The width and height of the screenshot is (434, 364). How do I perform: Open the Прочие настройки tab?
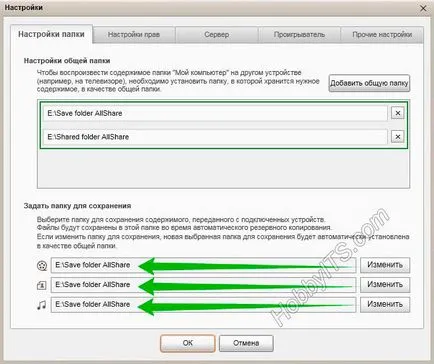point(382,35)
